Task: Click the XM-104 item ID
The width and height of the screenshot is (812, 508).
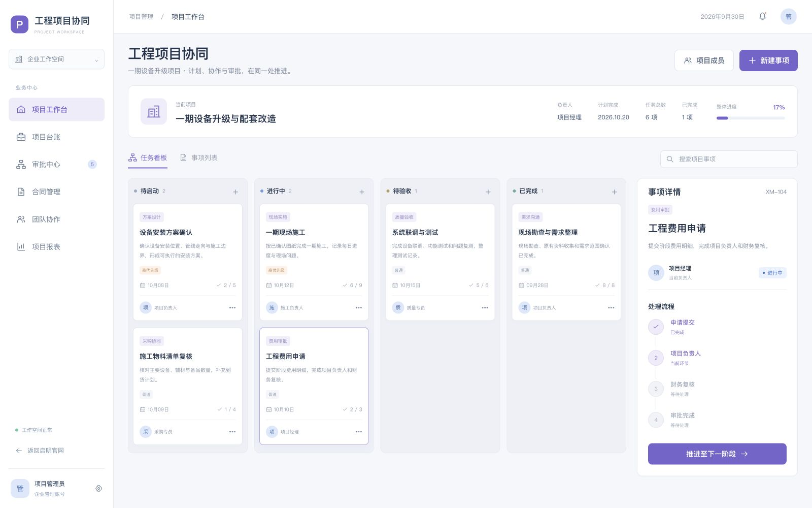Action: coord(776,192)
